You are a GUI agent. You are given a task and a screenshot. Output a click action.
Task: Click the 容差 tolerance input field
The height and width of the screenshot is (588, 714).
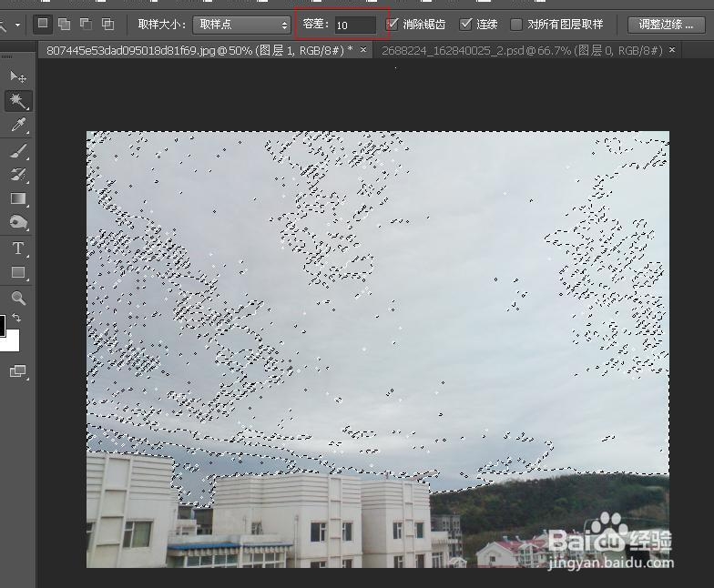[x=355, y=25]
